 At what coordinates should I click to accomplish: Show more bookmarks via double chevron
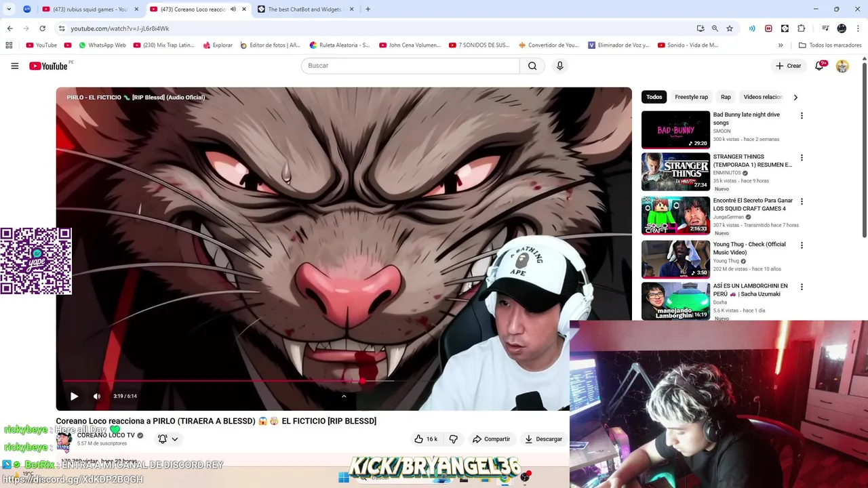[x=781, y=45]
